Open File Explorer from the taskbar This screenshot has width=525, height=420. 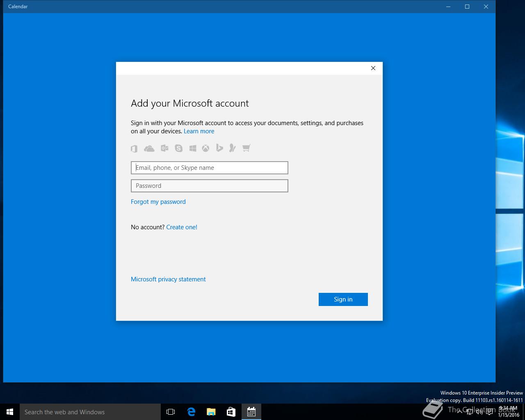tap(211, 412)
